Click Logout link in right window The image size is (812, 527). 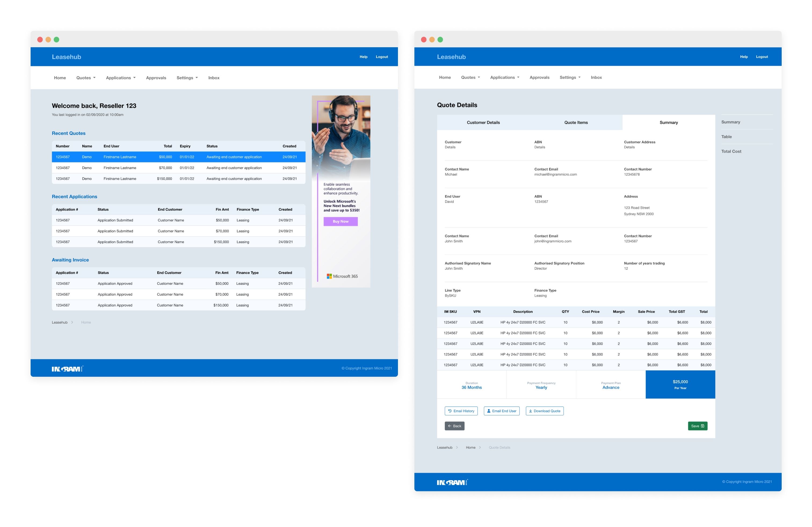tap(762, 57)
